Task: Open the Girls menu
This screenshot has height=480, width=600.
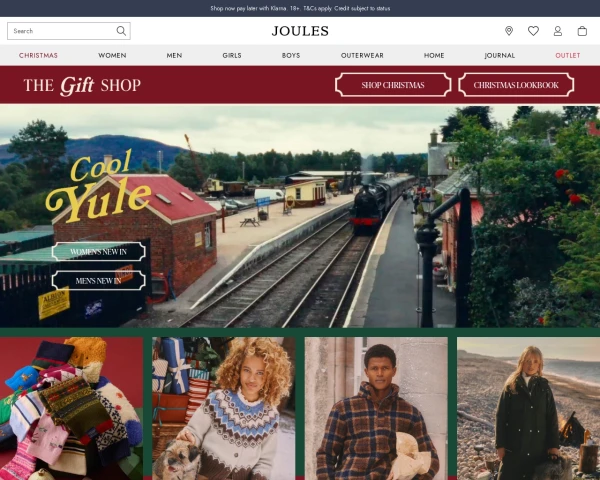Action: tap(232, 56)
